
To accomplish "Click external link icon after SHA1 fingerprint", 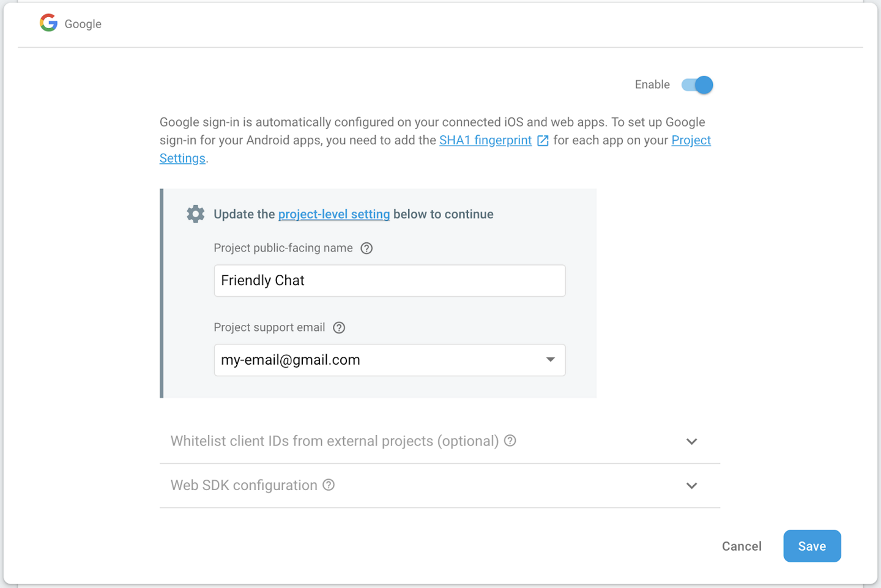I will [x=543, y=141].
